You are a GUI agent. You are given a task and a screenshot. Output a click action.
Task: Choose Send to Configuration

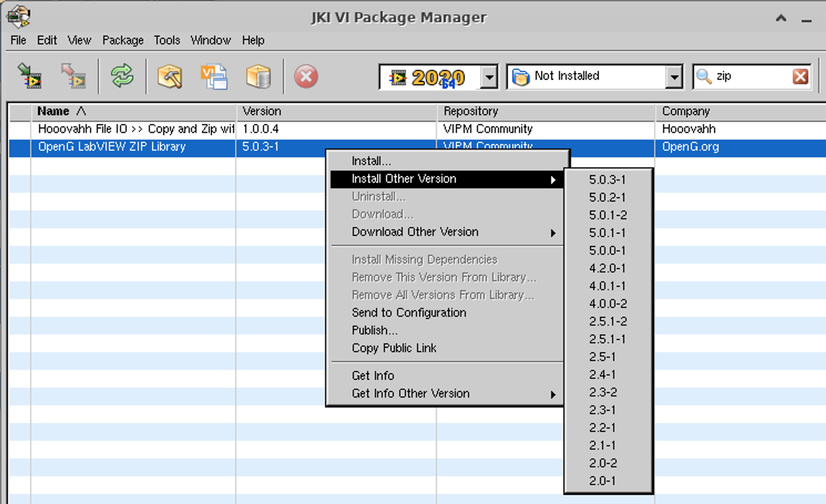coord(447,313)
